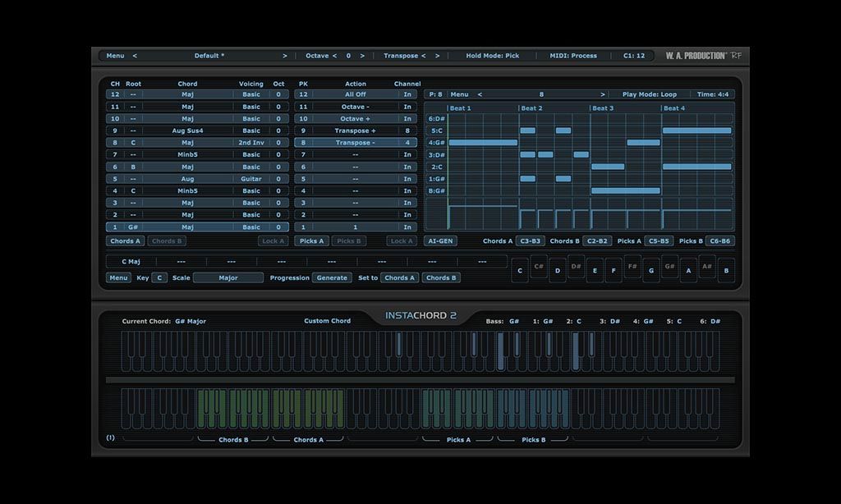Go to the next pattern with right arrow

tap(603, 94)
